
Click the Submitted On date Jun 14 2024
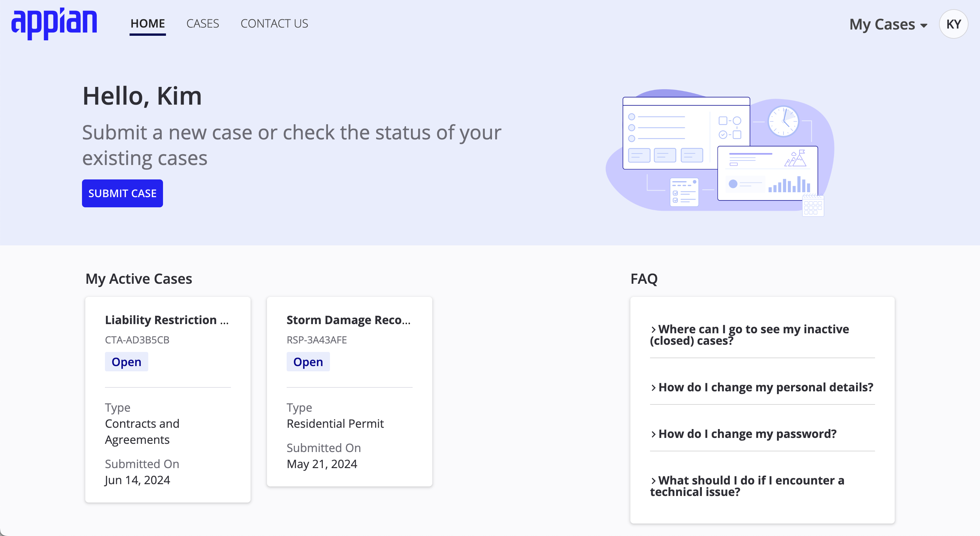pos(137,479)
